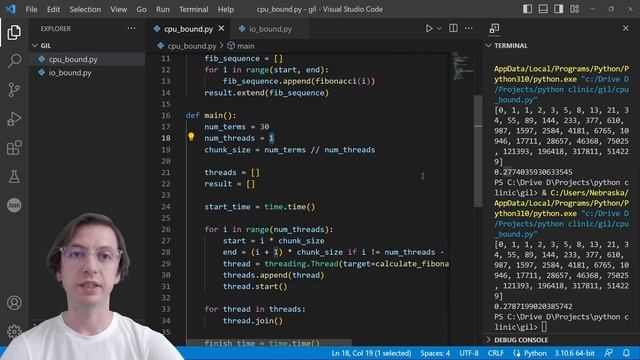Viewport: 640px width, 360px height.
Task: Open editor More Actions ellipsis
Action: 469,28
